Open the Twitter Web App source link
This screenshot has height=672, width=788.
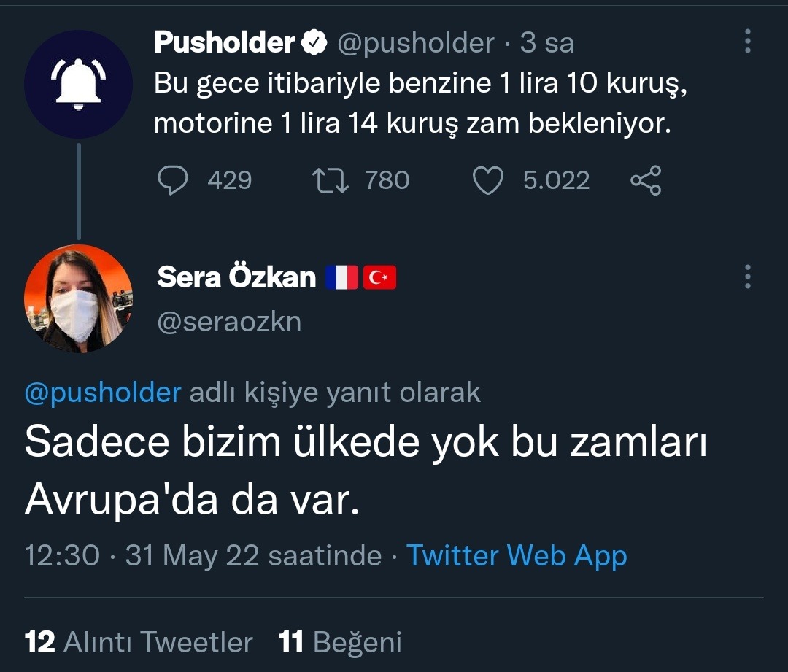click(517, 556)
